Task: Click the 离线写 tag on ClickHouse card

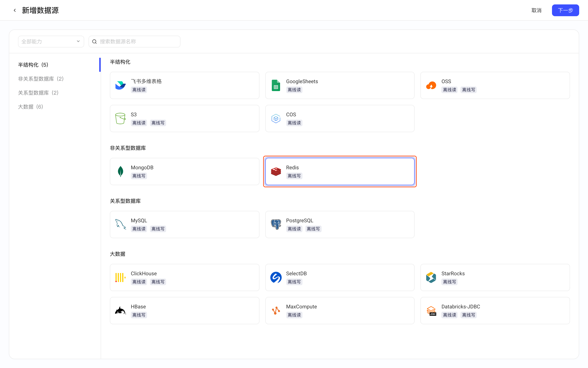Action: [x=158, y=282]
